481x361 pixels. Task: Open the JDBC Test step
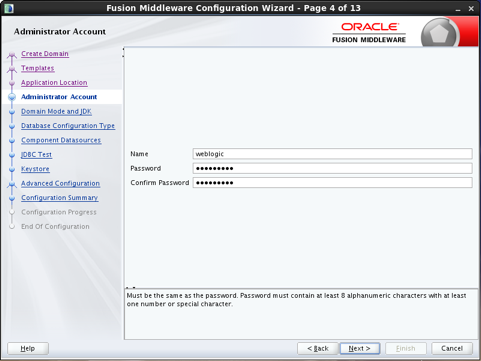click(x=36, y=154)
